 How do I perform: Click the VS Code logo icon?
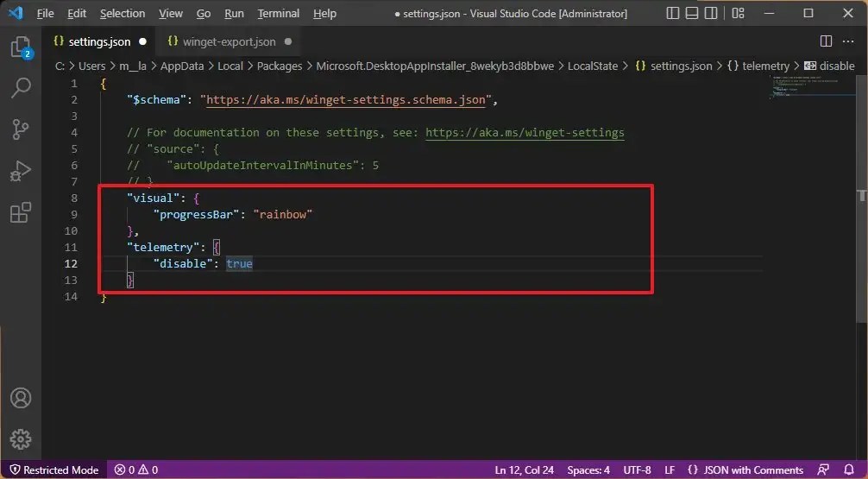16,13
